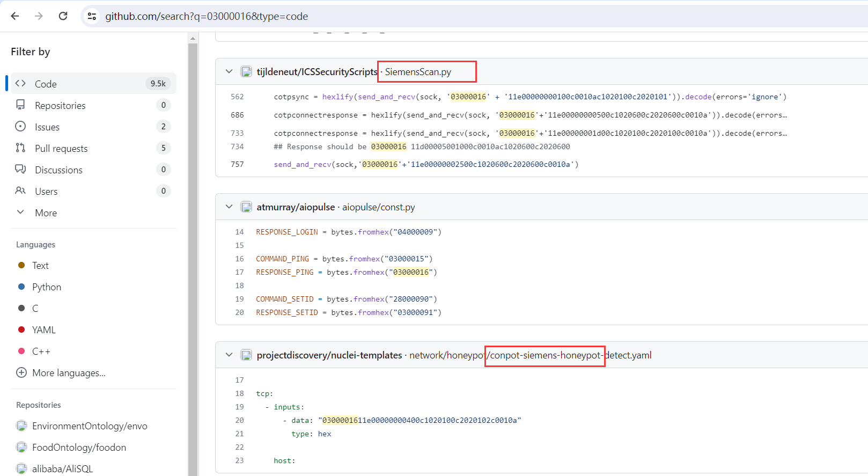868x476 pixels.
Task: Click the blue Python language color dot
Action: (x=21, y=287)
